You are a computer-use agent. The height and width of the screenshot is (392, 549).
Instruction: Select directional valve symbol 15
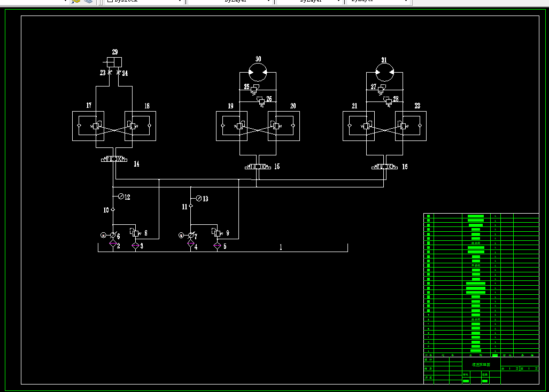pyautogui.click(x=258, y=167)
